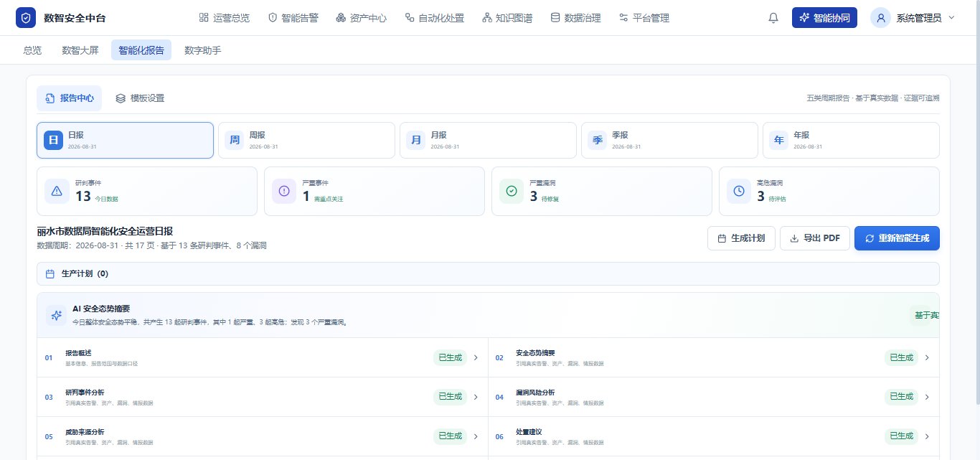Click the 需重点关注 label
Viewport: 980px width, 460px height.
tap(329, 199)
